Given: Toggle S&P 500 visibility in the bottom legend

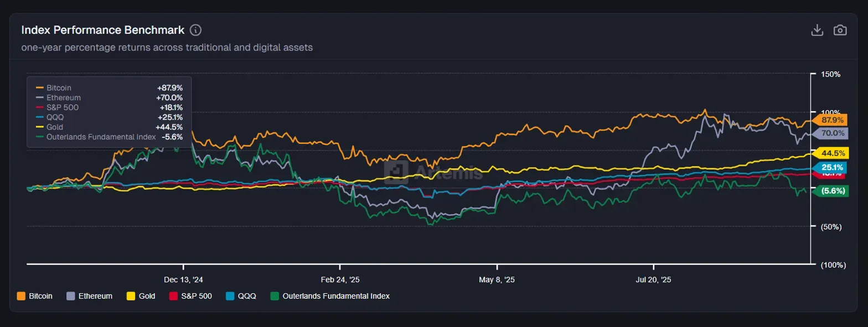Looking at the screenshot, I should (190, 296).
